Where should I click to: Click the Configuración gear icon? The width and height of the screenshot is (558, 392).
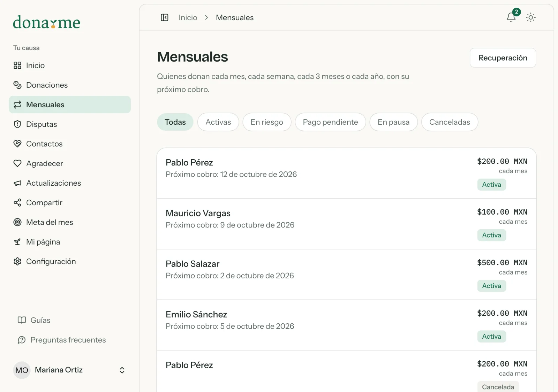pyautogui.click(x=17, y=261)
